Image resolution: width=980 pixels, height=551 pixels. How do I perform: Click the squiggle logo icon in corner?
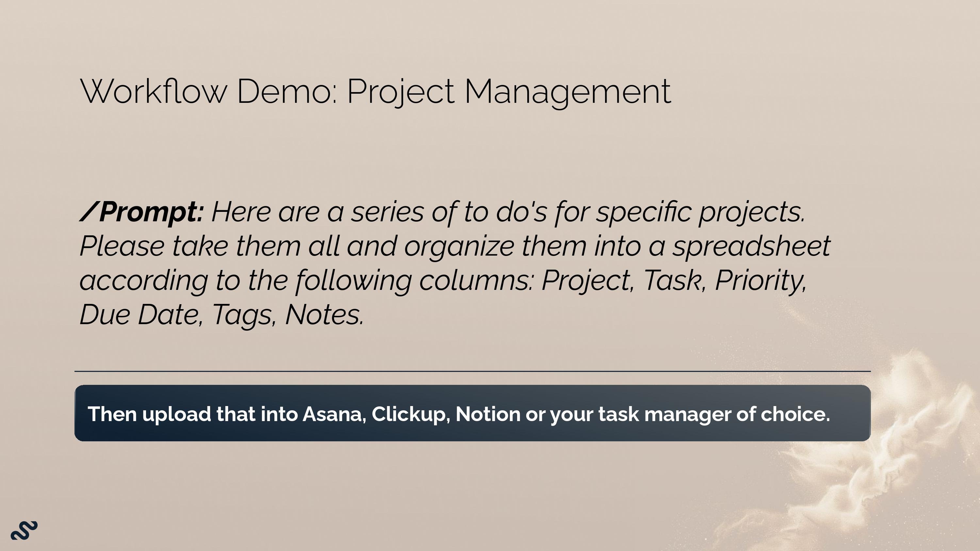pyautogui.click(x=24, y=530)
